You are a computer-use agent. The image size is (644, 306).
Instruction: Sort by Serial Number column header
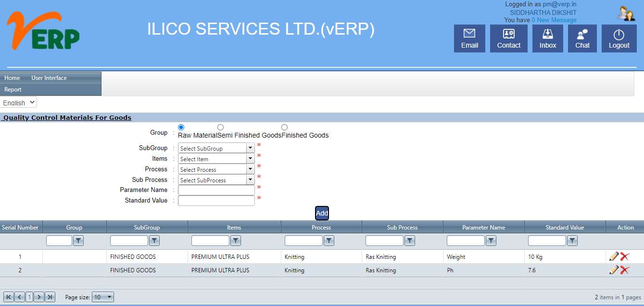tap(20, 227)
